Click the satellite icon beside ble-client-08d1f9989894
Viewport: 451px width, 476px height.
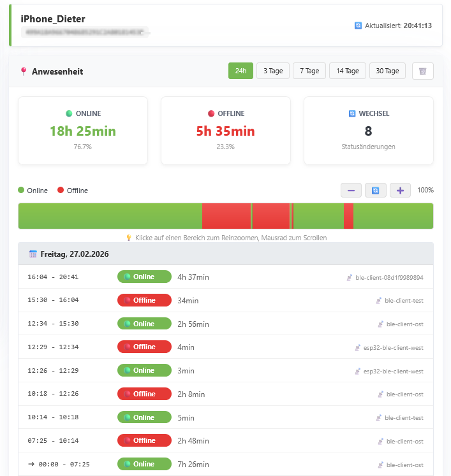[350, 277]
